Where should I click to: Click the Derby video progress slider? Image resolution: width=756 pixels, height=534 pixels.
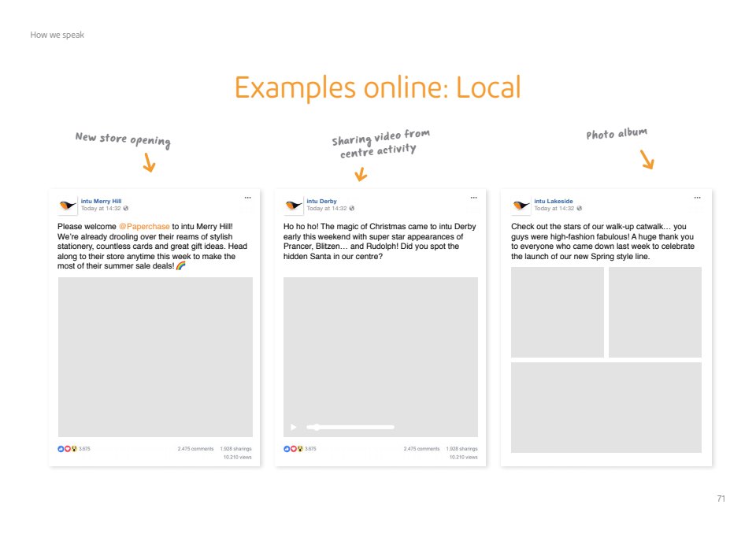tap(350, 427)
